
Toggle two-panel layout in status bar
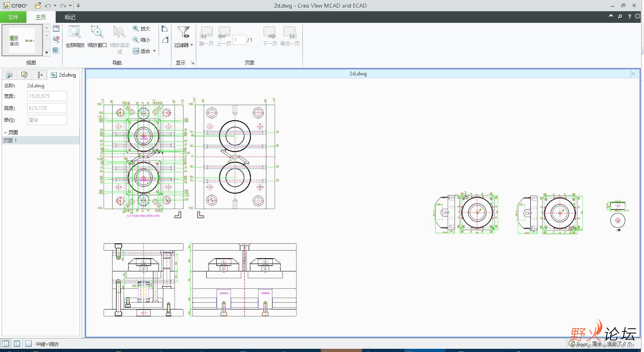click(17, 344)
